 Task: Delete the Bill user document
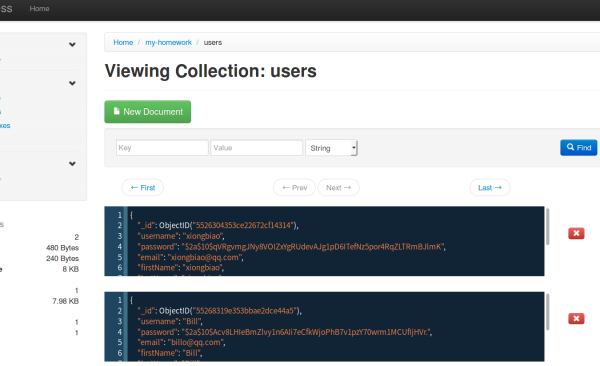tap(576, 319)
